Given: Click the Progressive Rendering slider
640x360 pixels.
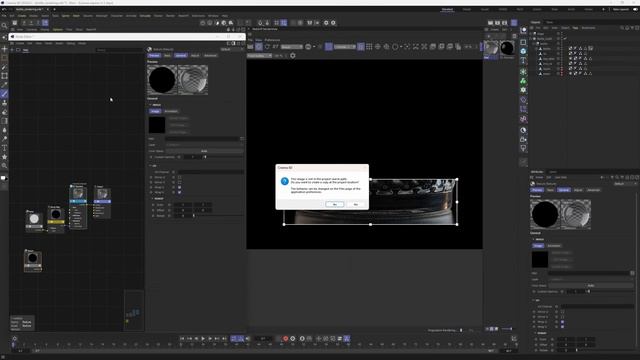Looking at the screenshot, I should coord(462,330).
